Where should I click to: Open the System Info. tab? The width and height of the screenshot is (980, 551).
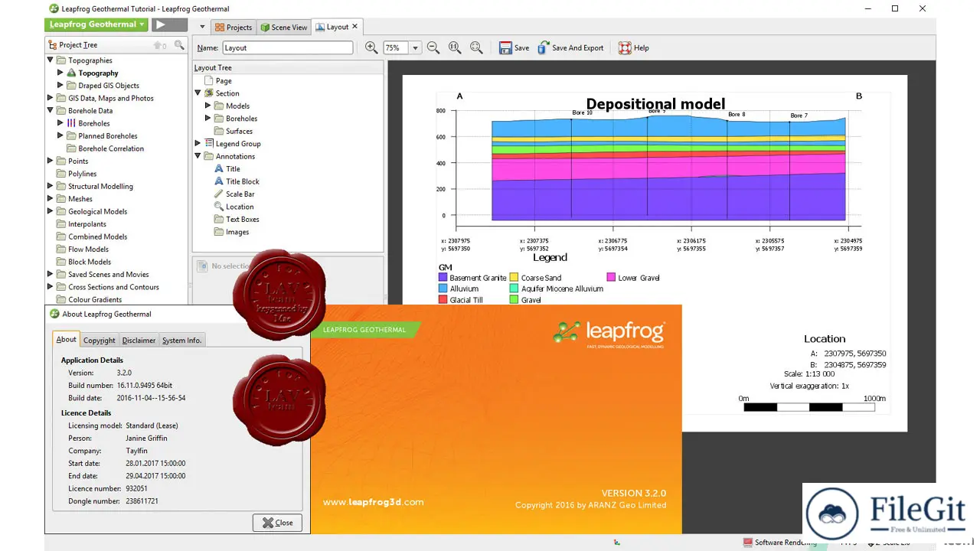[x=182, y=341]
